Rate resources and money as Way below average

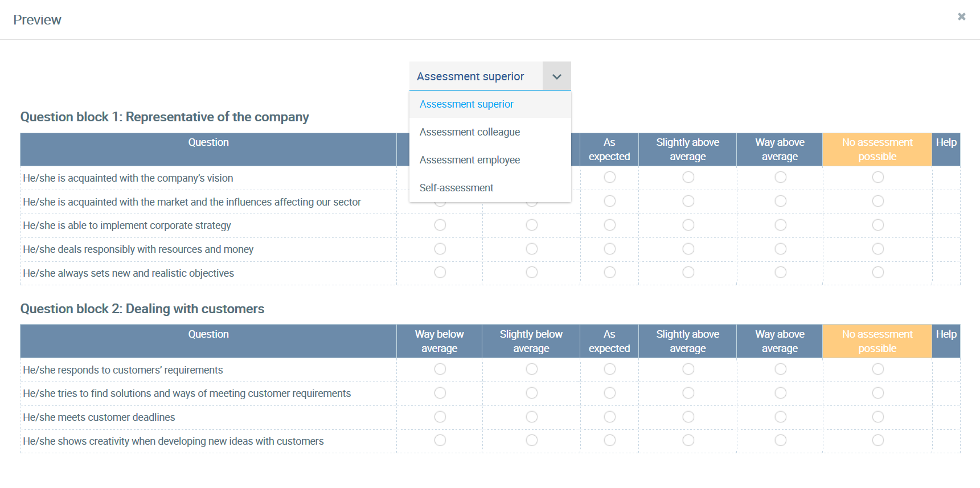[440, 249]
